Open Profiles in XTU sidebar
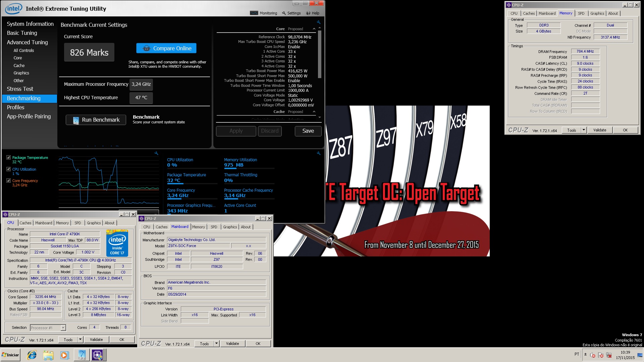The height and width of the screenshot is (362, 644). tap(16, 108)
